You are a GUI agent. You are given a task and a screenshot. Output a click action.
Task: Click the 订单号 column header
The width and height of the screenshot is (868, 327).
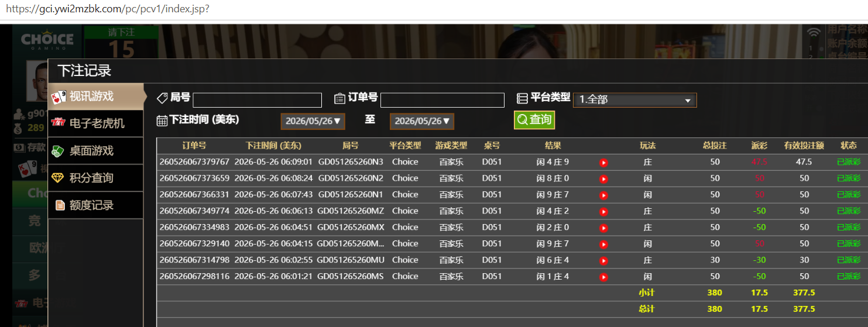pos(194,146)
